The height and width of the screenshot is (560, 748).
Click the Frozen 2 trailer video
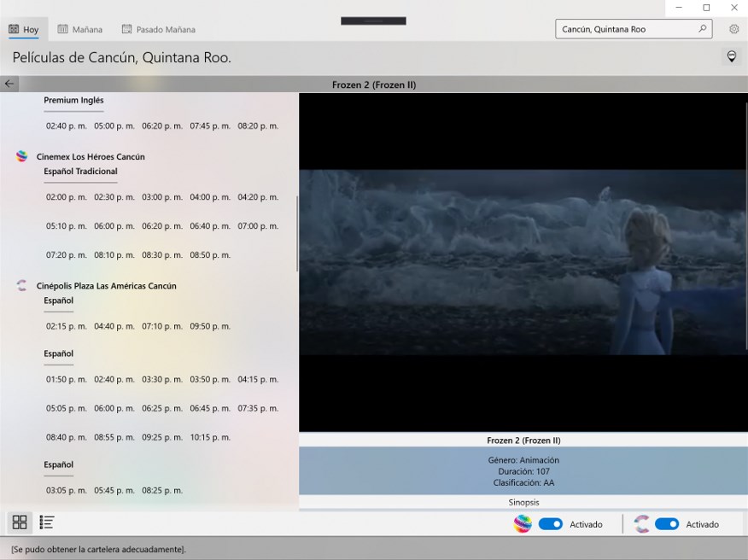click(x=523, y=262)
